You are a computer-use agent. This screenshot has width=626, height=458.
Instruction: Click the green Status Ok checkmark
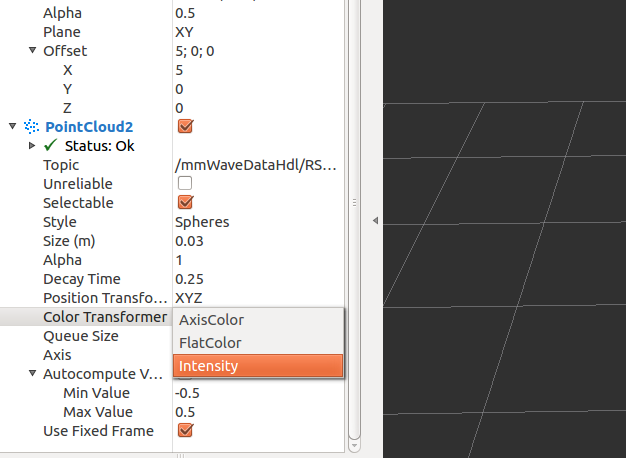click(50, 146)
